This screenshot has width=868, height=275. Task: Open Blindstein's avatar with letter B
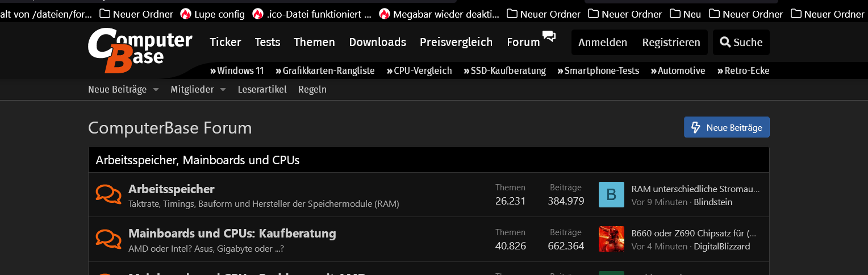[611, 195]
